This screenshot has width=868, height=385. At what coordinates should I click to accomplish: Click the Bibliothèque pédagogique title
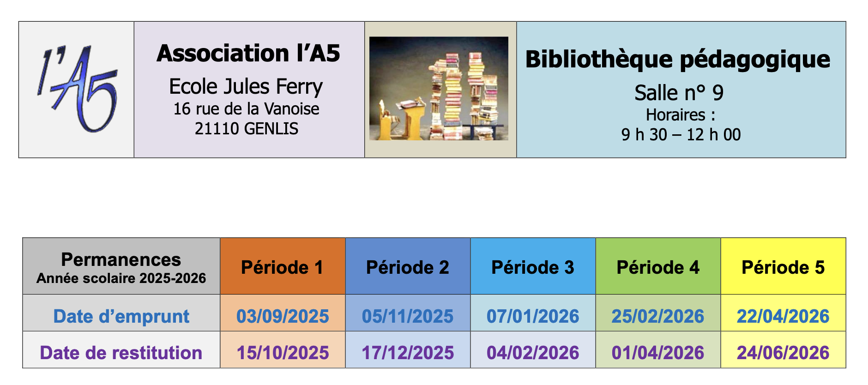pos(678,60)
